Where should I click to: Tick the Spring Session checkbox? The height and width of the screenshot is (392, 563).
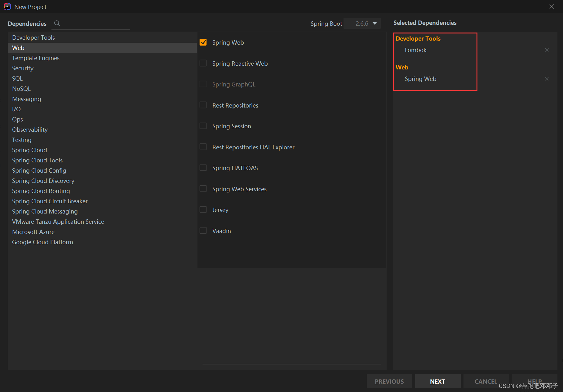pyautogui.click(x=203, y=126)
